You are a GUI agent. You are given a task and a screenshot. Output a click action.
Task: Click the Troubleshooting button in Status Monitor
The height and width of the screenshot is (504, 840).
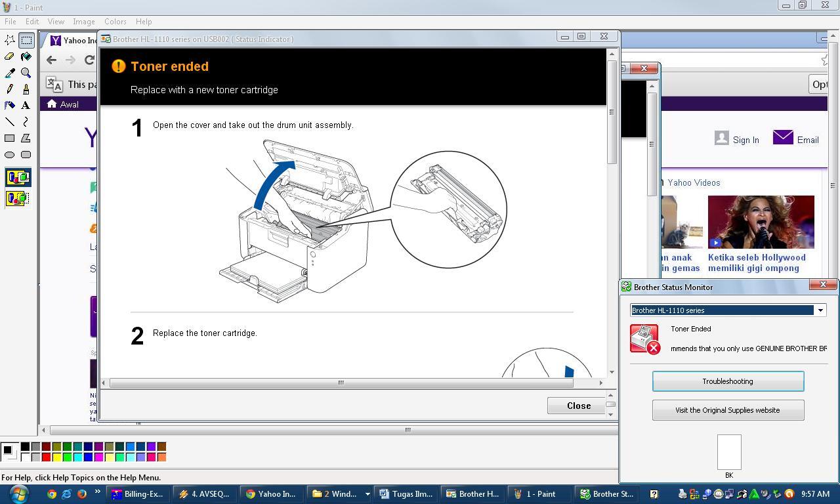coord(728,381)
